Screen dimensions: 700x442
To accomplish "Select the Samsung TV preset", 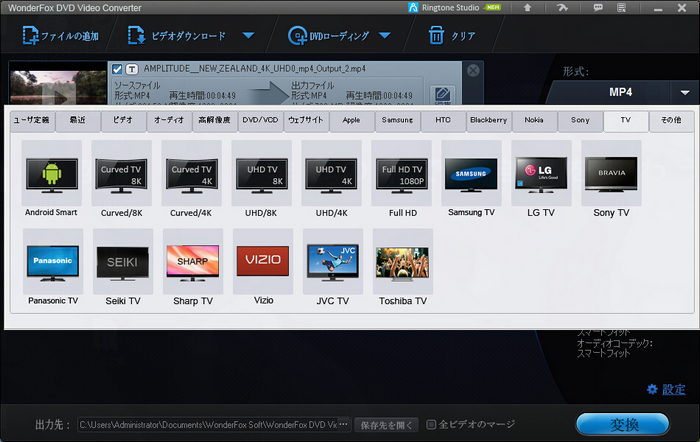I will (471, 179).
